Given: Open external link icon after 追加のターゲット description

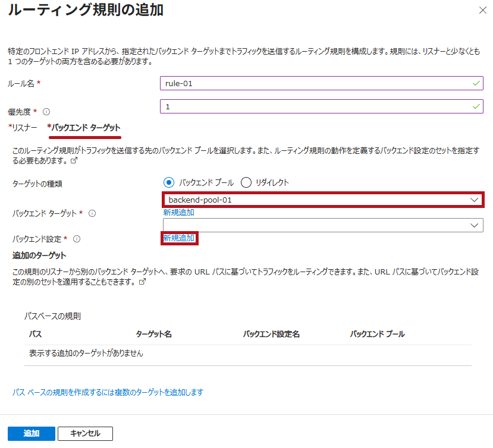Looking at the screenshot, I should [x=142, y=283].
